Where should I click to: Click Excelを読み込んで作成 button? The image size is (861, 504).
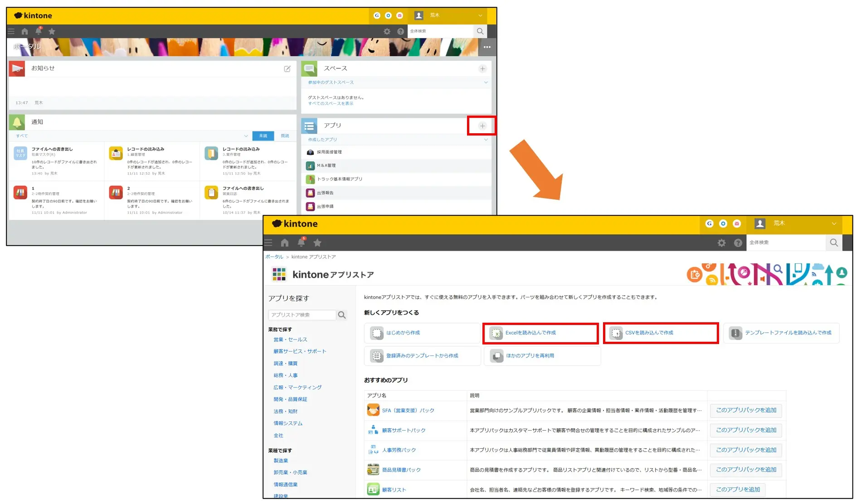tap(540, 333)
